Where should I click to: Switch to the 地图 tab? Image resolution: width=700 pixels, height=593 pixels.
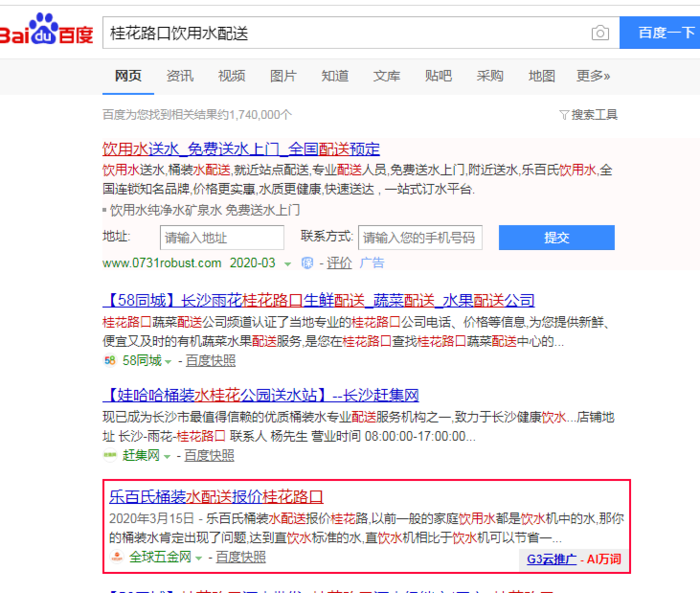542,76
